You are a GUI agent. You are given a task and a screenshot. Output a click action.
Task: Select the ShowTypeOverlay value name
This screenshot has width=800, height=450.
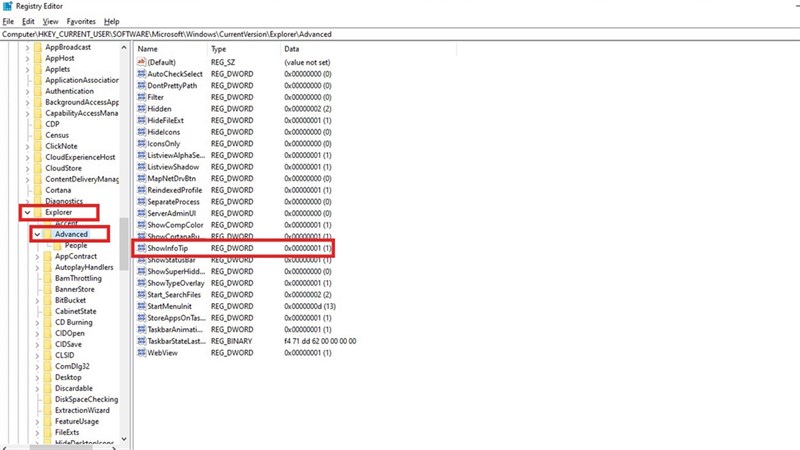[176, 283]
